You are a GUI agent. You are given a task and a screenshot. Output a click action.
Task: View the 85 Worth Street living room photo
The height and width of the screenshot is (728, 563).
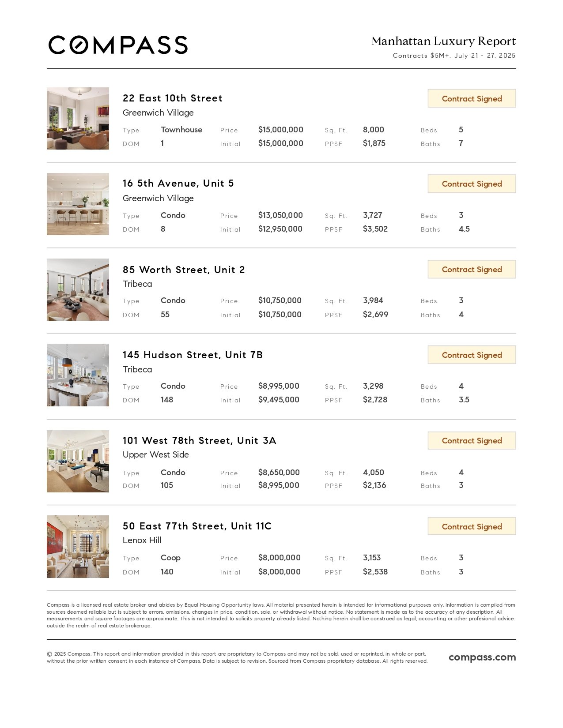coord(78,289)
